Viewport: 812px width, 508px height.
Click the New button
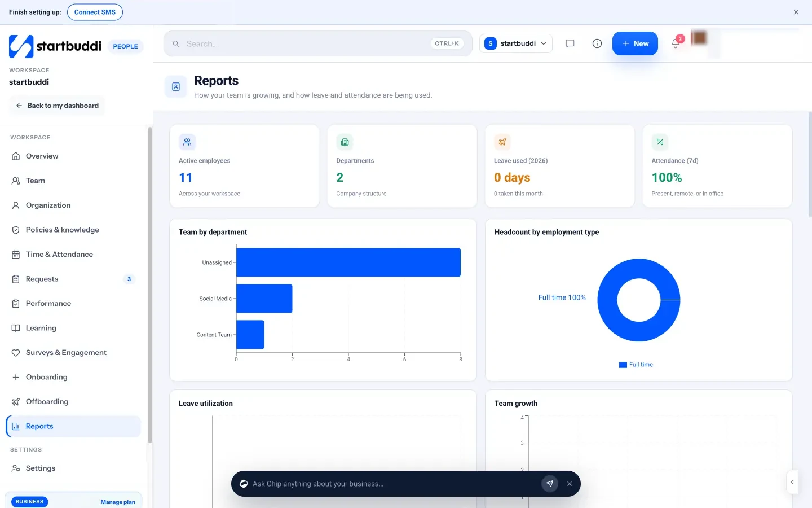pos(635,43)
